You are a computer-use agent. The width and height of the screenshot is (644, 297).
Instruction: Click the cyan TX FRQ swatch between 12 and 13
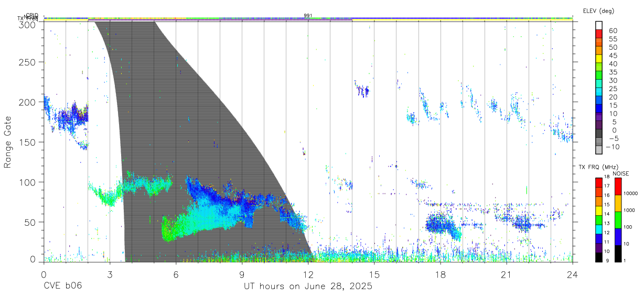599,229
